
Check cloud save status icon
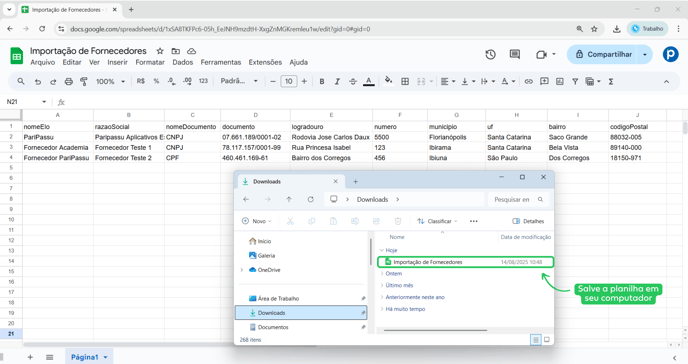point(191,51)
